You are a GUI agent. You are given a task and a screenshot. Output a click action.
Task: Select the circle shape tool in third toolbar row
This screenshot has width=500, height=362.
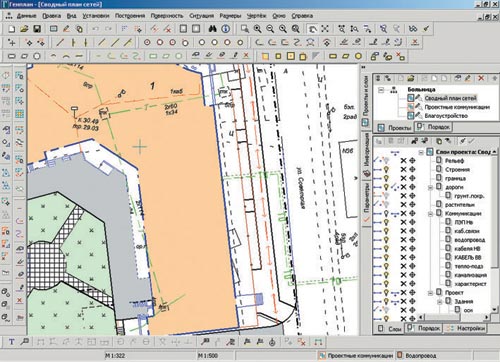(37, 56)
